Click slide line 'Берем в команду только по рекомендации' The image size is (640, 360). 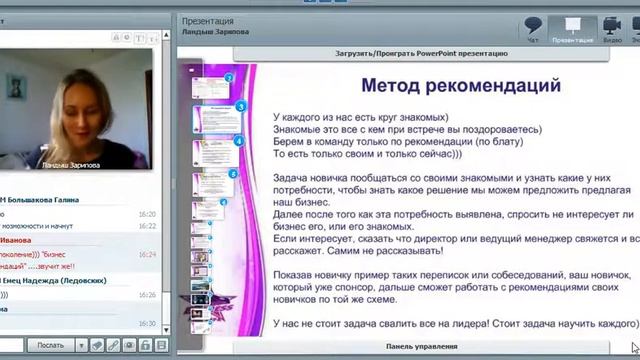[373, 142]
